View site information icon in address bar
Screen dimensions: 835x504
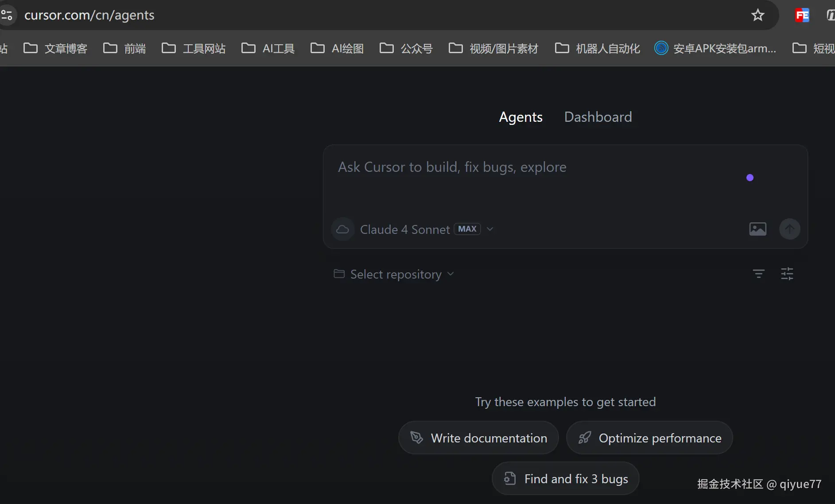[7, 15]
